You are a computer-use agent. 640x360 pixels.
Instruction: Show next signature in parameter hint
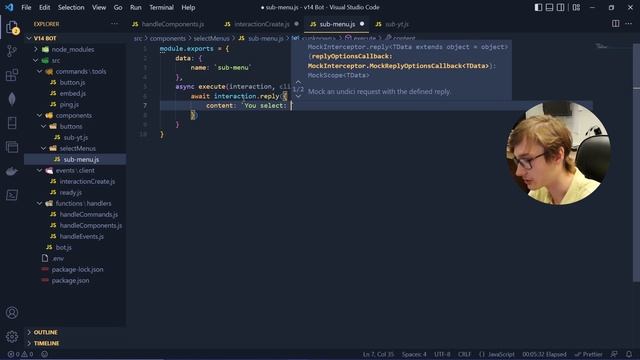point(298,96)
